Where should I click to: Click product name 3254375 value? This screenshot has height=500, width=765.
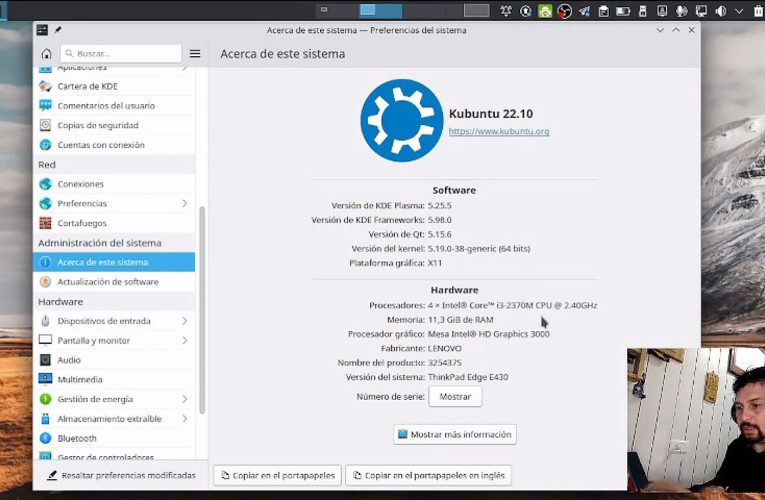[x=444, y=363]
